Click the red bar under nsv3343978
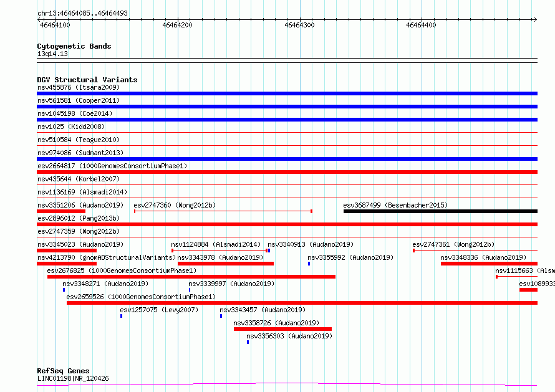Image resolution: width=555 pixels, height=392 pixels. tap(226, 264)
